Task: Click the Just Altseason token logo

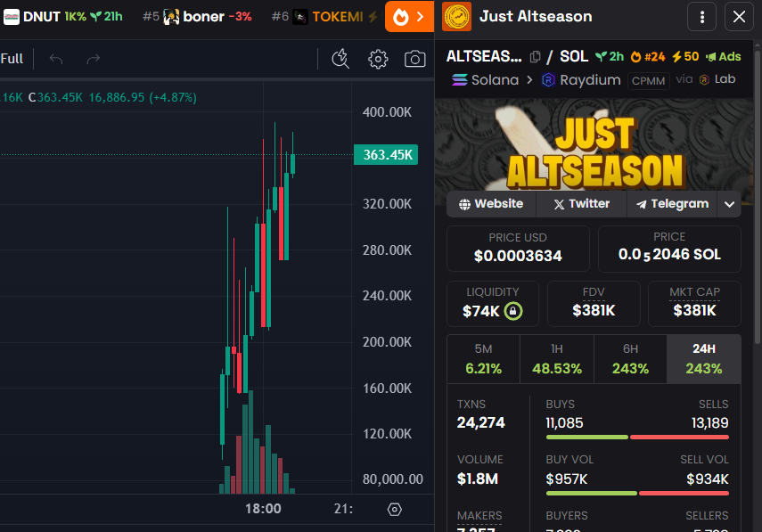Action: [x=457, y=17]
